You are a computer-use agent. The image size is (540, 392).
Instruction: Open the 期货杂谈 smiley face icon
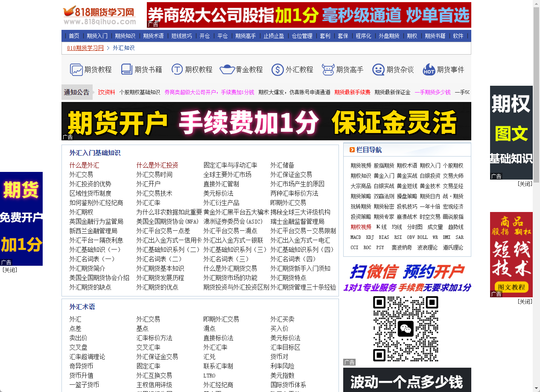click(378, 69)
